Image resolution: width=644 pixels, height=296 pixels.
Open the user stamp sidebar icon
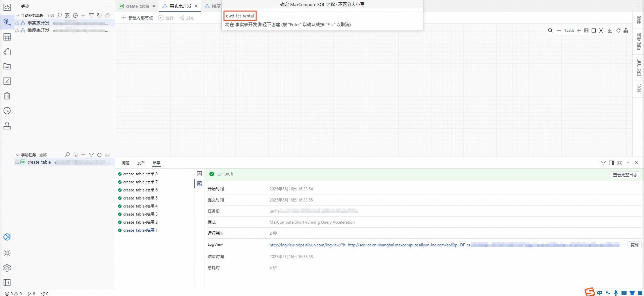tap(7, 125)
